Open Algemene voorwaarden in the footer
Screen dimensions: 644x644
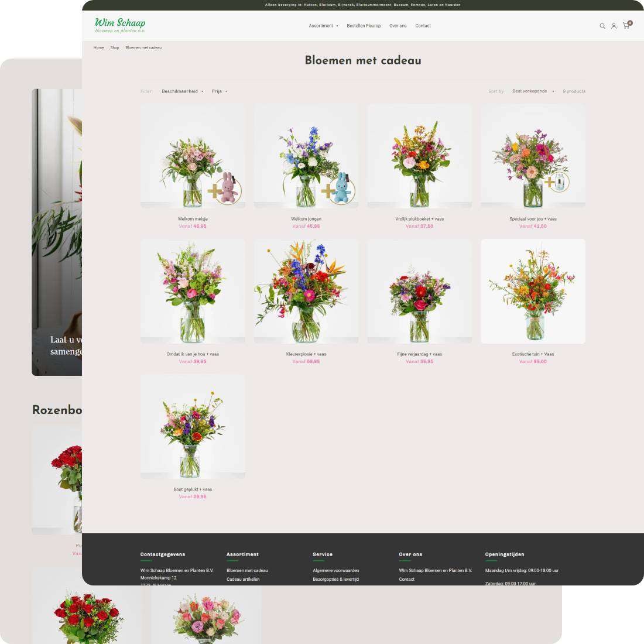point(335,570)
